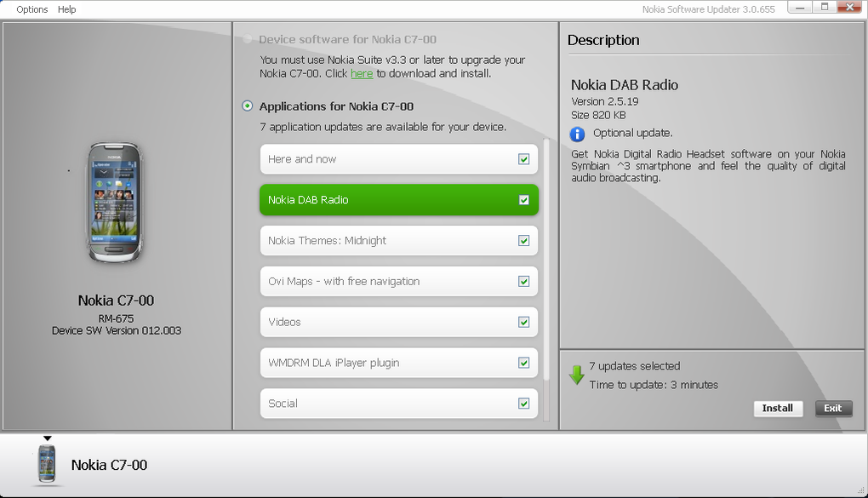The height and width of the screenshot is (498, 868).
Task: Toggle WMDRM DLA iPlayer plugin checkbox
Action: (523, 363)
